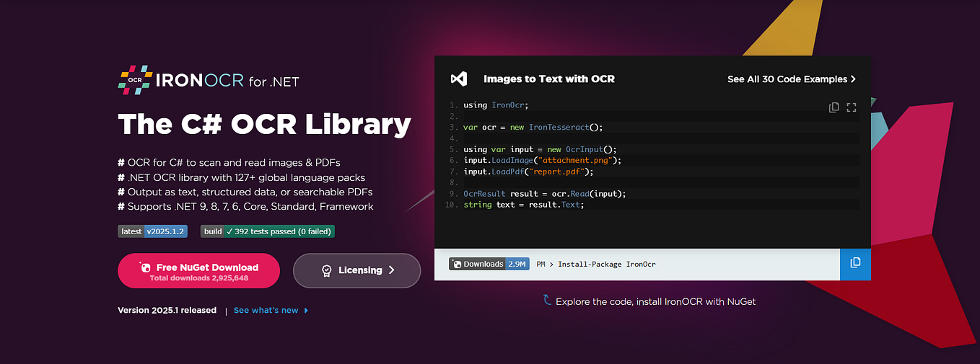The width and height of the screenshot is (980, 364).
Task: Click code line using var input = new OcrInput()
Action: (x=540, y=150)
